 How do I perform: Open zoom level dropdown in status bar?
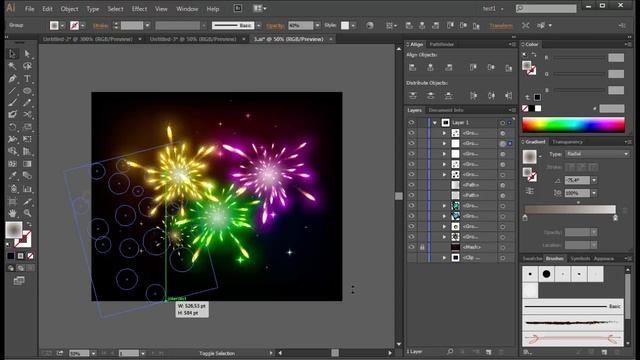click(x=93, y=353)
